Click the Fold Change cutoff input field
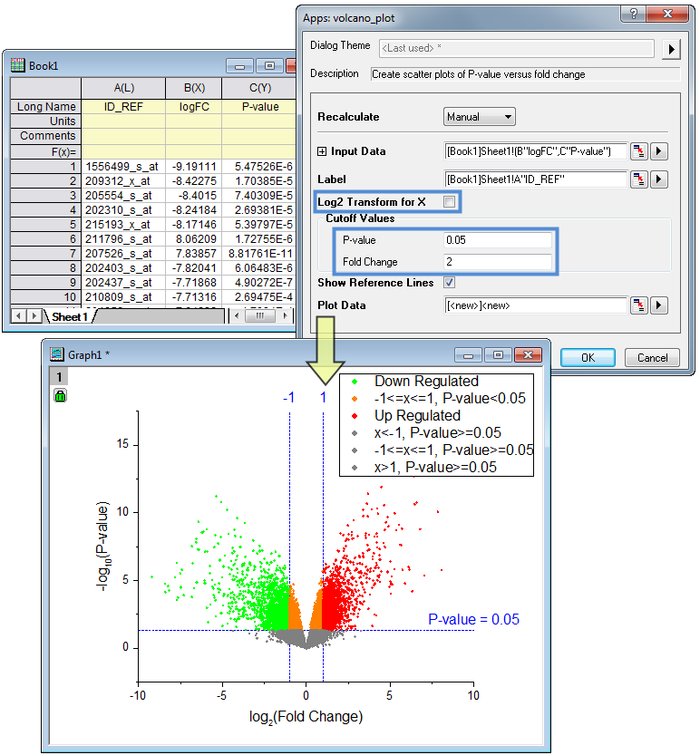Screen dimensions: 700x755 coord(498,262)
